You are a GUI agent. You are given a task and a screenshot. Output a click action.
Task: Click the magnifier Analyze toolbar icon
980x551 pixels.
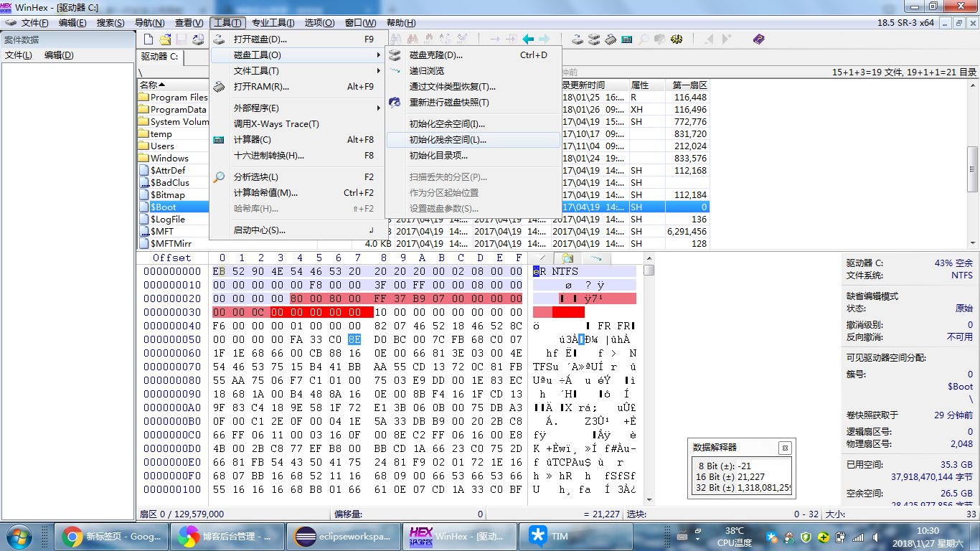(644, 39)
